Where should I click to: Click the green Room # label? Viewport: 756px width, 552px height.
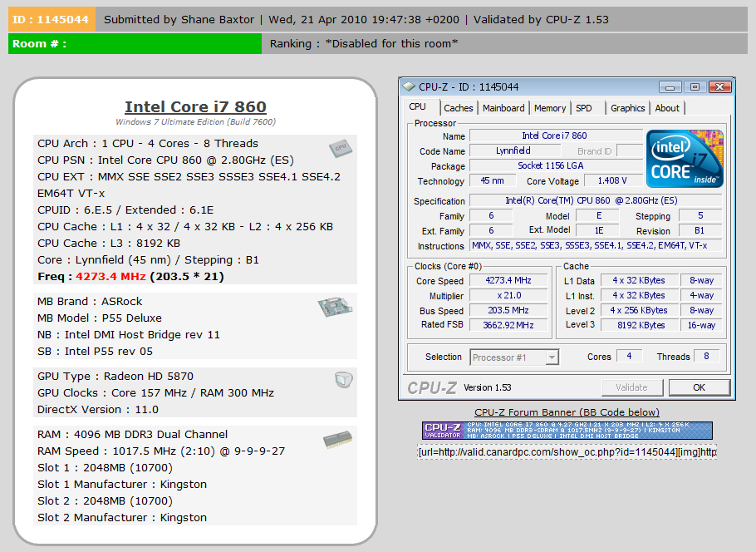135,43
